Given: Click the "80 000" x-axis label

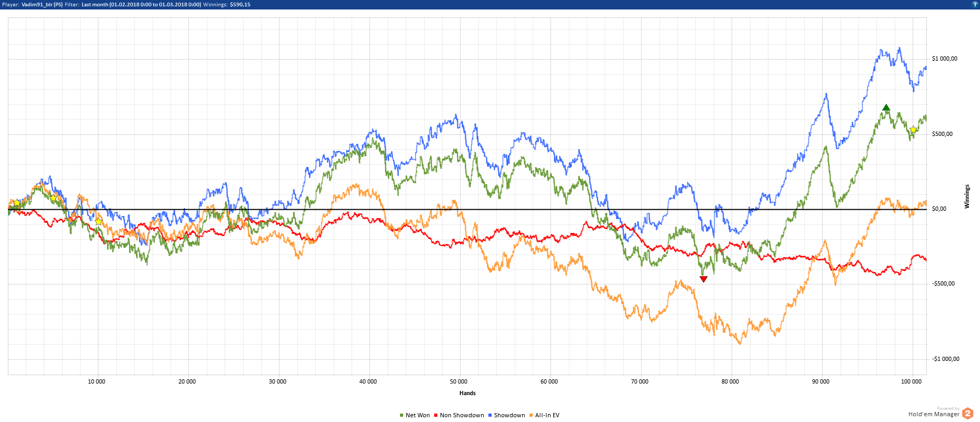Looking at the screenshot, I should pyautogui.click(x=730, y=381).
